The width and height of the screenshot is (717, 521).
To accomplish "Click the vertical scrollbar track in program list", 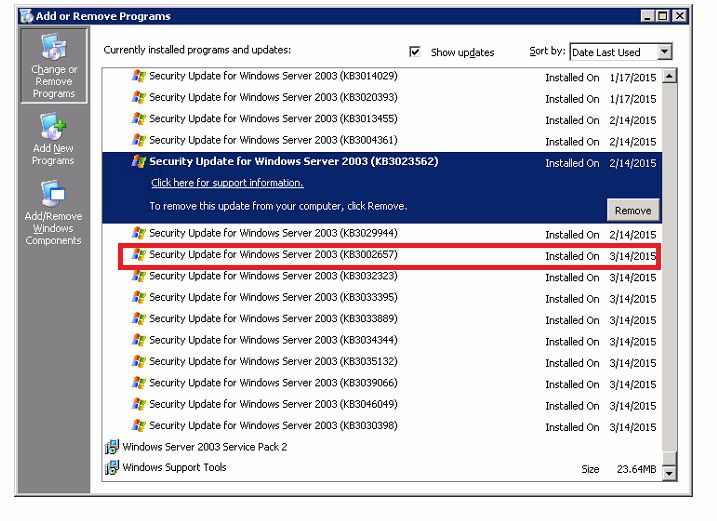I will coord(669,268).
